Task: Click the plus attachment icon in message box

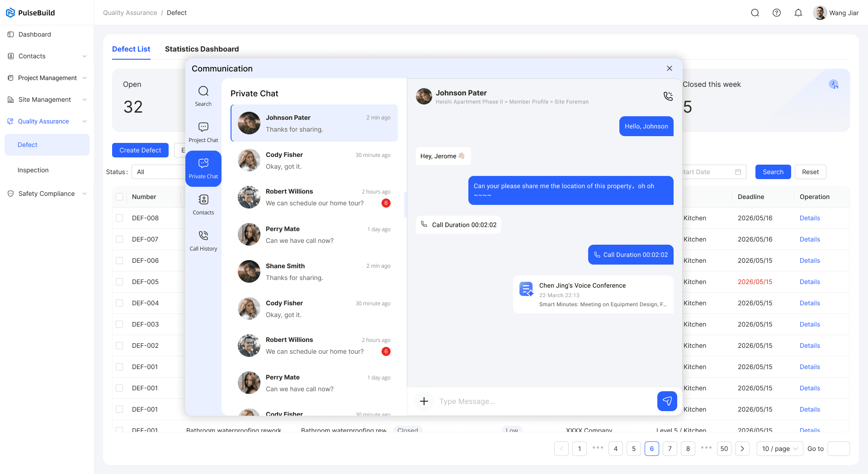Action: 424,401
